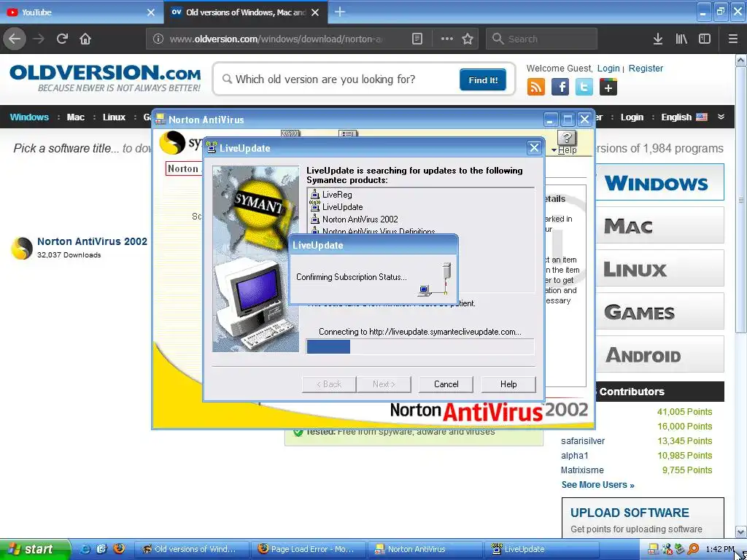The height and width of the screenshot is (560, 747).
Task: Open browser downloads arrow icon
Action: (x=658, y=39)
